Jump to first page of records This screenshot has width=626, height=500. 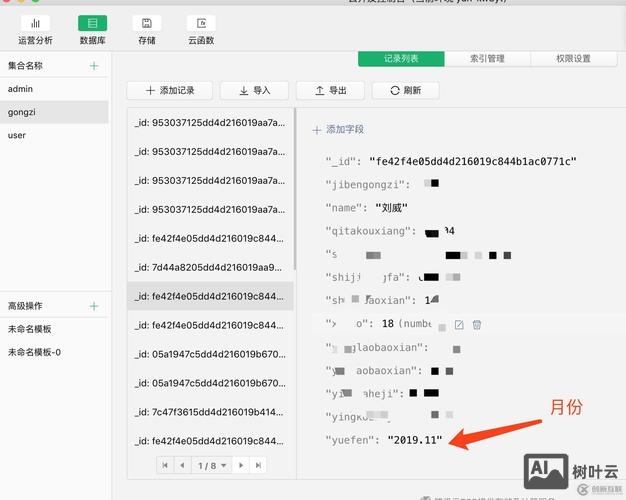pyautogui.click(x=165, y=465)
